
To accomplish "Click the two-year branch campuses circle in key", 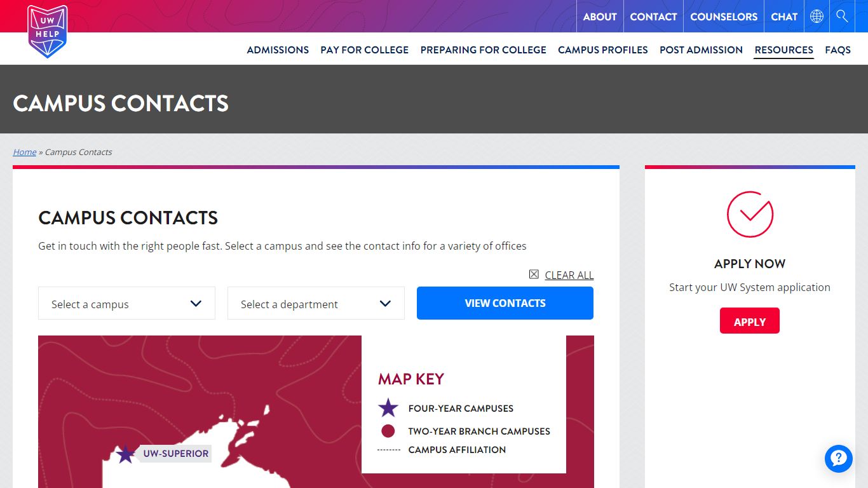I will tap(388, 431).
